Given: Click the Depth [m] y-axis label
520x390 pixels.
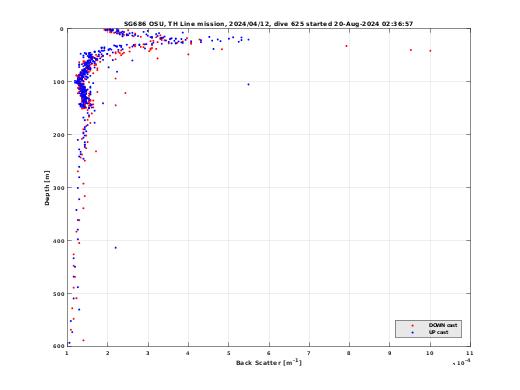Looking at the screenshot, I should point(47,188).
